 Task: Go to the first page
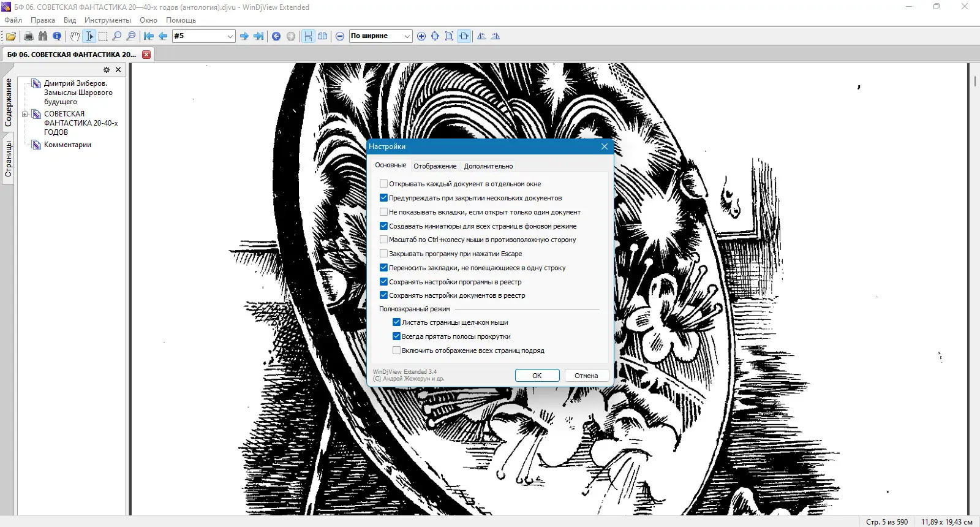pyautogui.click(x=149, y=36)
